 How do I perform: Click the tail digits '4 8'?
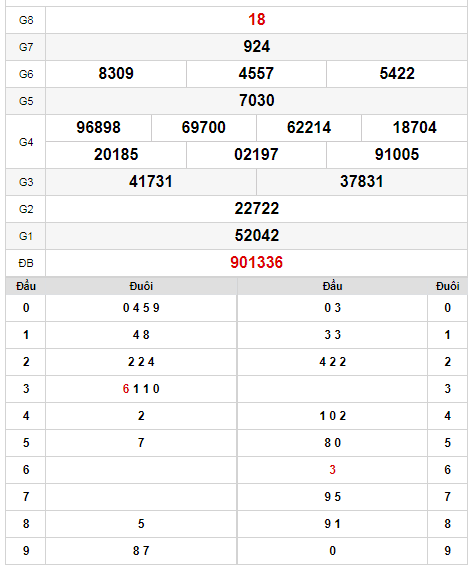pyautogui.click(x=141, y=335)
